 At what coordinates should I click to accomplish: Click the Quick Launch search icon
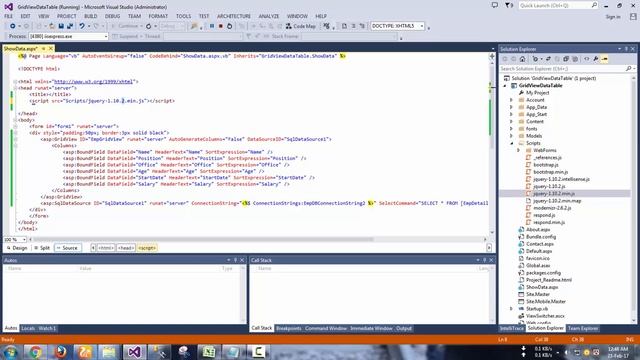[x=594, y=5]
